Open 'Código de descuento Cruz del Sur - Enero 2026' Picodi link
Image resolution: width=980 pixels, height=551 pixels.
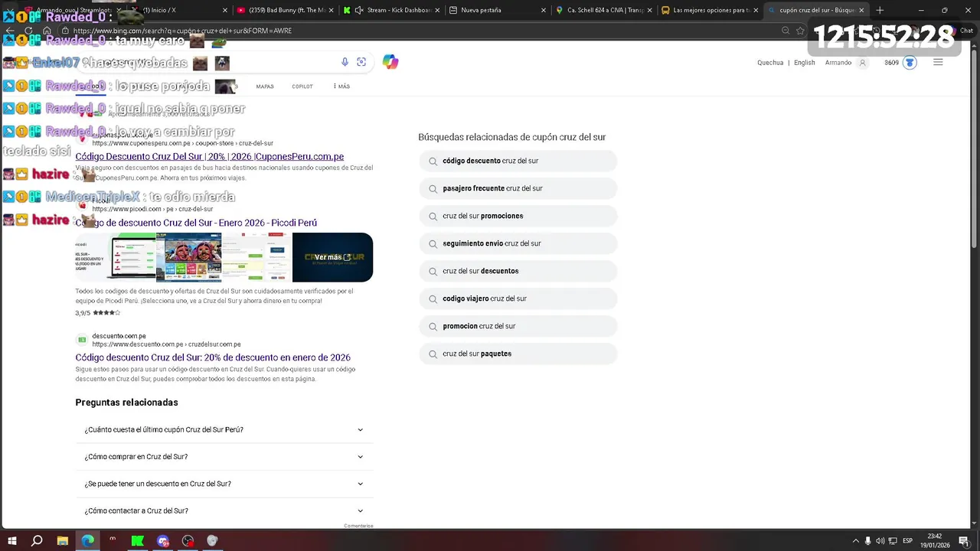pyautogui.click(x=196, y=223)
